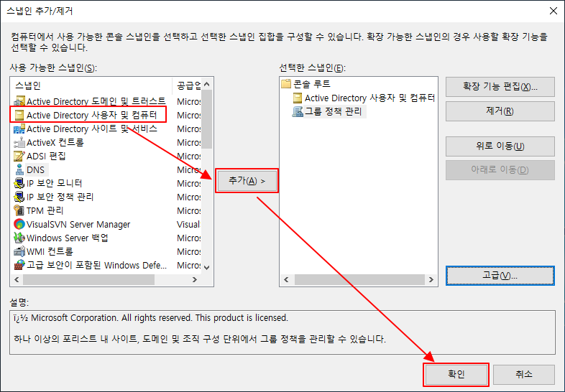Click the Active Directory 사용자 및 컴퓨터 icon in available list

19,115
